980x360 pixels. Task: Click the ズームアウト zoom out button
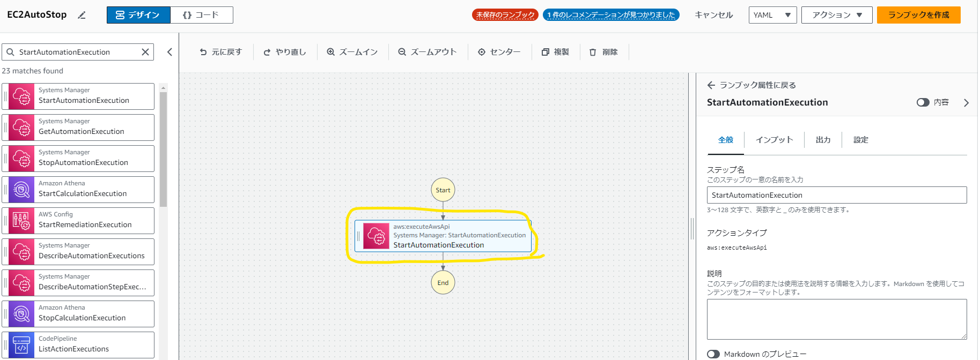click(428, 52)
